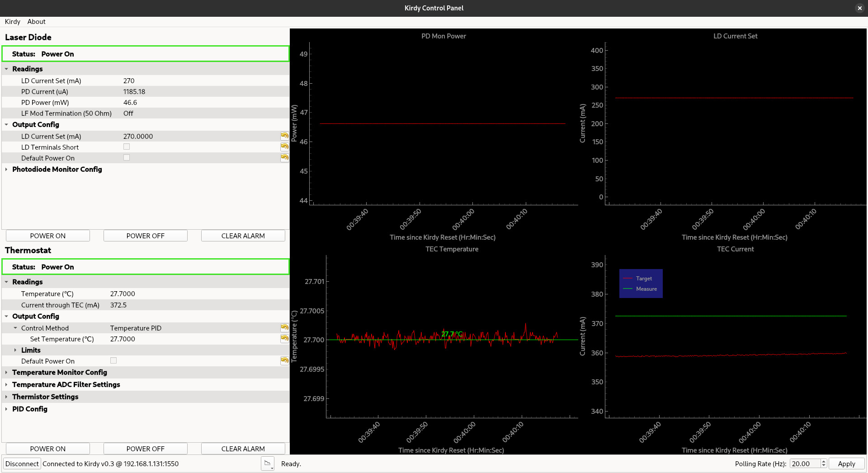Toggle thermostat Default Power On checkbox
This screenshot has width=868, height=473.
113,361
